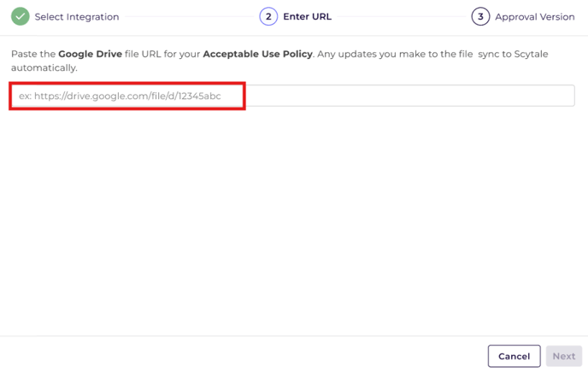Viewport: 588px width, 373px height.
Task: Click the word Scytale in instructions
Action: point(531,54)
